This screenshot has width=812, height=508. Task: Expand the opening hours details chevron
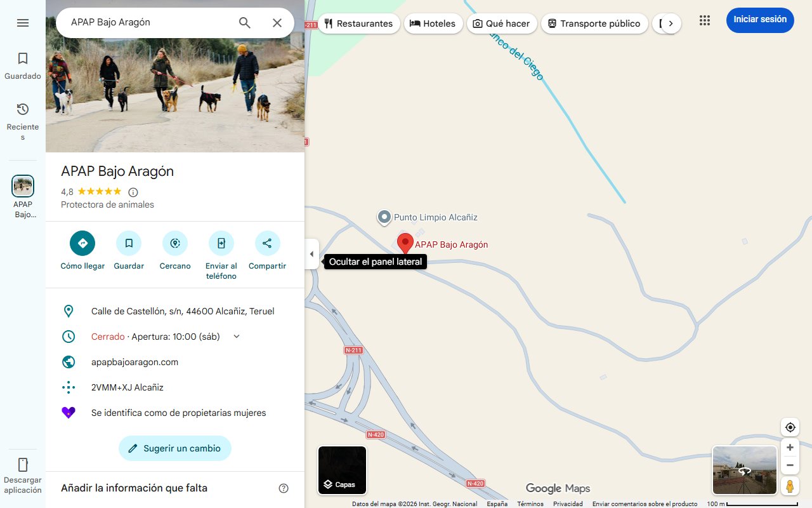[236, 336]
